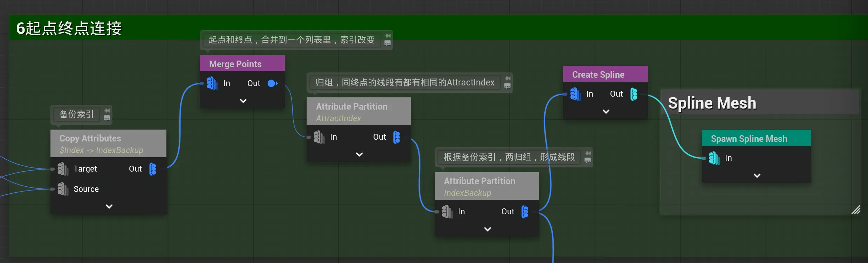This screenshot has width=868, height=263.
Task: Click IndexBackup Attribute Partition In pin
Action: pos(446,212)
